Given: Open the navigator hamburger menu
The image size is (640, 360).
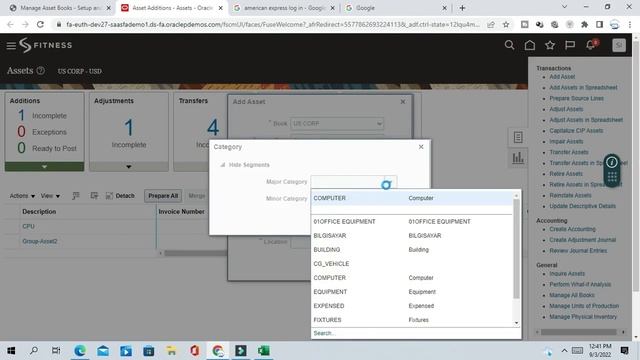Looking at the screenshot, I should coord(11,46).
